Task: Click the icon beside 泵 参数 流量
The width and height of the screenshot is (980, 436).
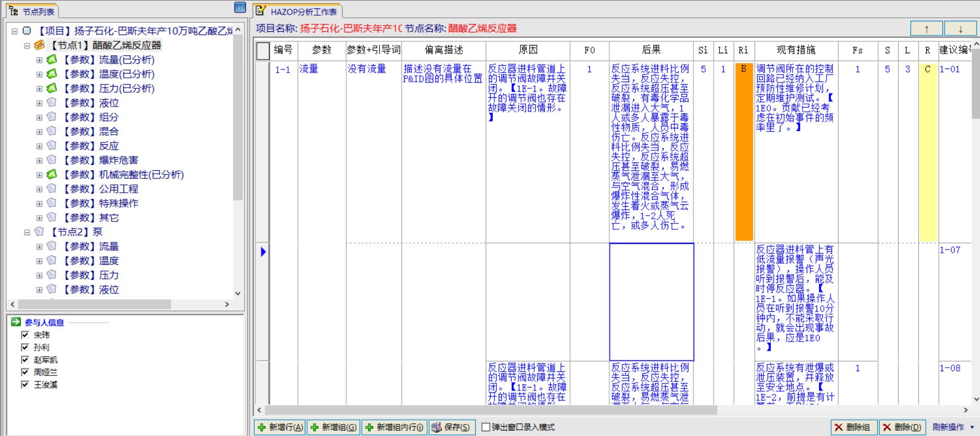Action: click(x=52, y=246)
